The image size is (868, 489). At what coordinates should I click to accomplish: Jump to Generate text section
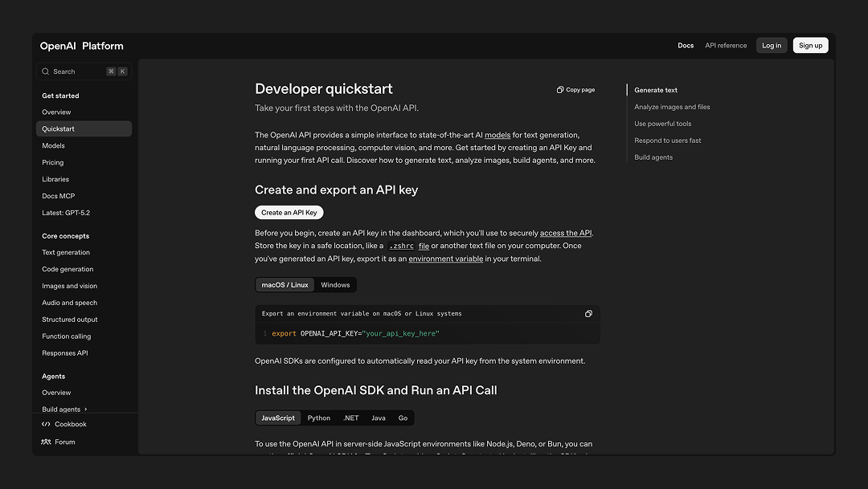656,90
